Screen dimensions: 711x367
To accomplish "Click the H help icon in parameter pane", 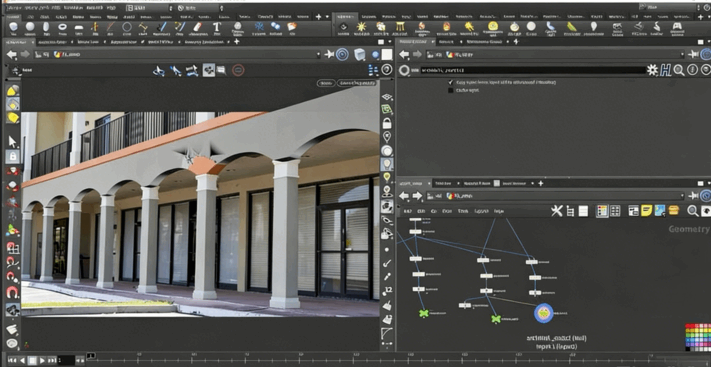I will (665, 70).
